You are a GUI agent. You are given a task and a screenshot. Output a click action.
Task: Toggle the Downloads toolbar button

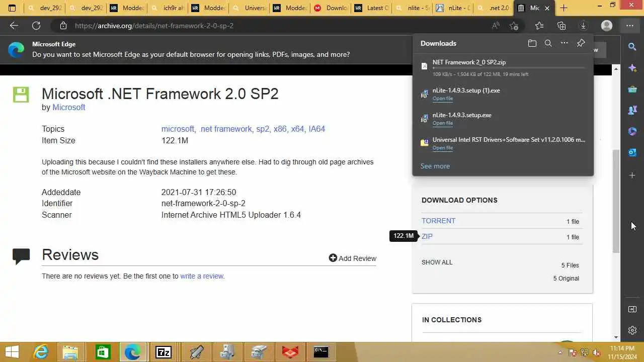(584, 26)
